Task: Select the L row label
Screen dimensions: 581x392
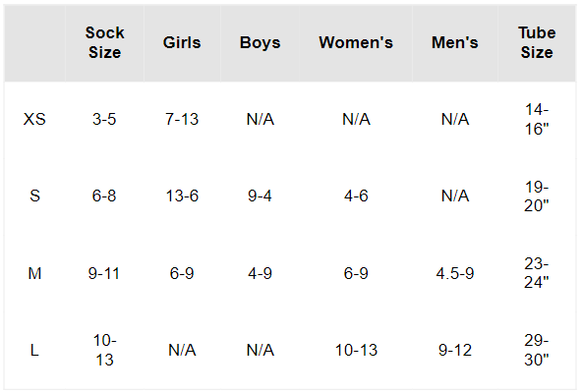Action: point(34,350)
